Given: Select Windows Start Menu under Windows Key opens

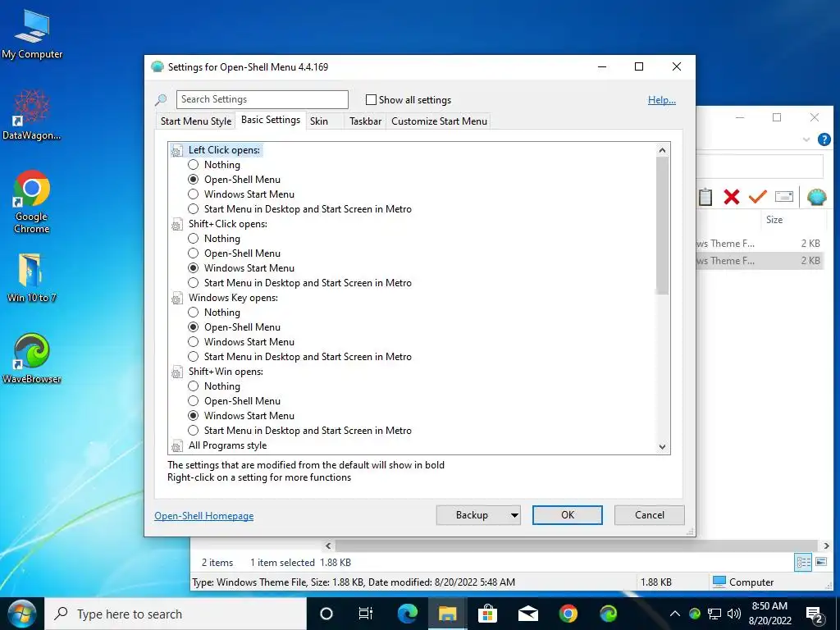Looking at the screenshot, I should pyautogui.click(x=194, y=342).
